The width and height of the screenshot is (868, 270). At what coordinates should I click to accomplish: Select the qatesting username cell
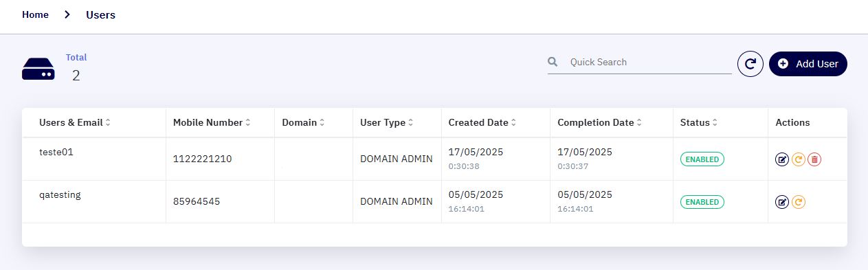coord(60,195)
